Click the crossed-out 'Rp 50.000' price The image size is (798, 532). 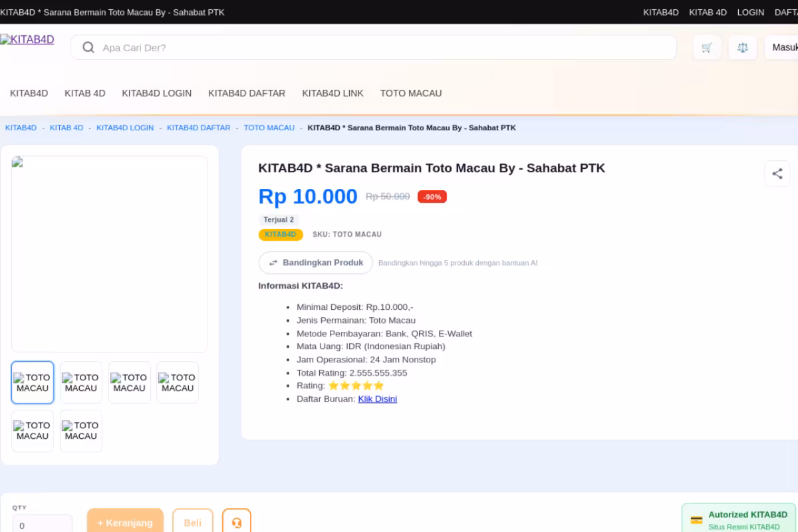click(388, 197)
